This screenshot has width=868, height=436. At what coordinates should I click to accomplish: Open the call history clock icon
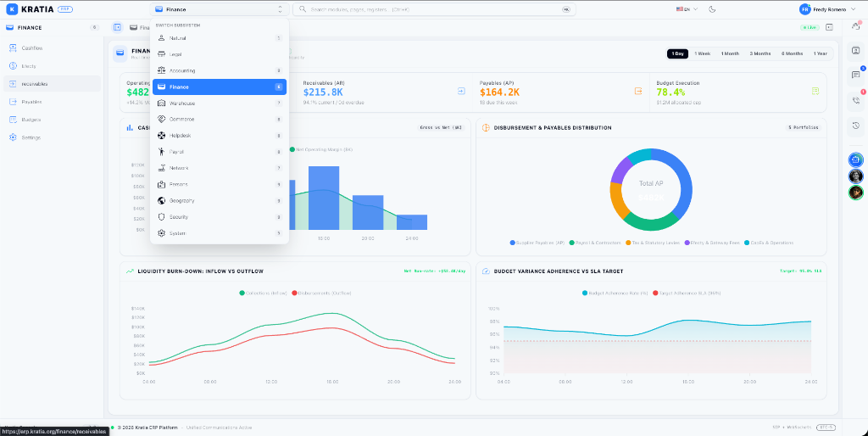856,126
